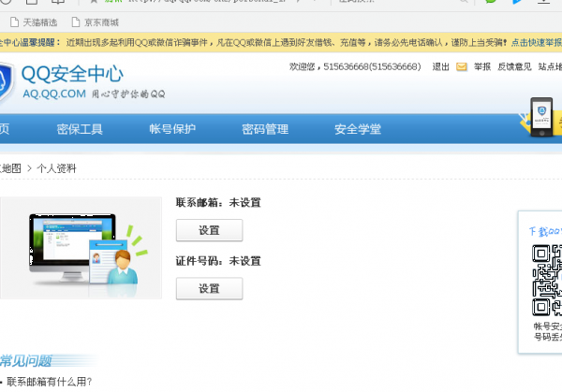Click the mobile phone icon in banner
Image resolution: width=562 pixels, height=392 pixels.
pyautogui.click(x=541, y=117)
